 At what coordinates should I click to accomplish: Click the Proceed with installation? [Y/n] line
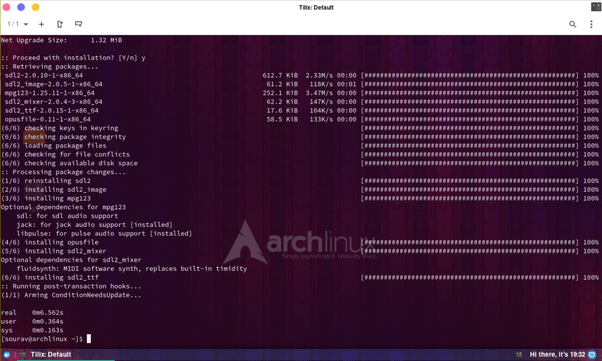(73, 58)
